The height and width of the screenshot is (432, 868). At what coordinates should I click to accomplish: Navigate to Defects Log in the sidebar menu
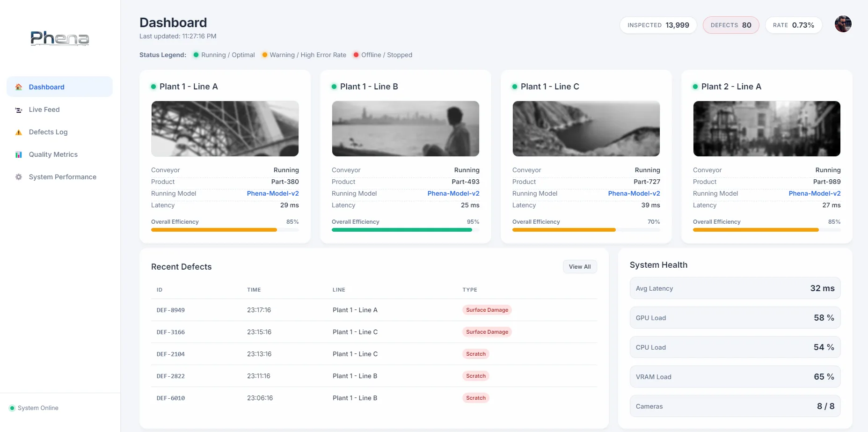(x=48, y=132)
